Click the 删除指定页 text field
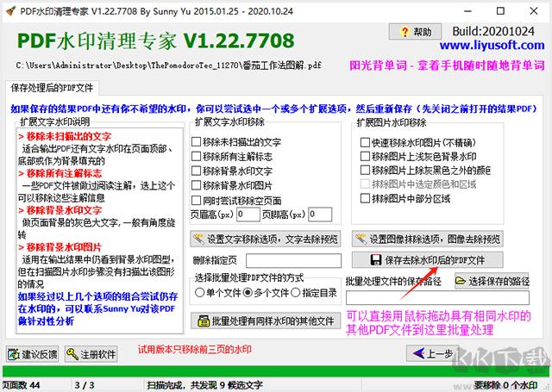The width and height of the screenshot is (552, 392). (x=293, y=260)
